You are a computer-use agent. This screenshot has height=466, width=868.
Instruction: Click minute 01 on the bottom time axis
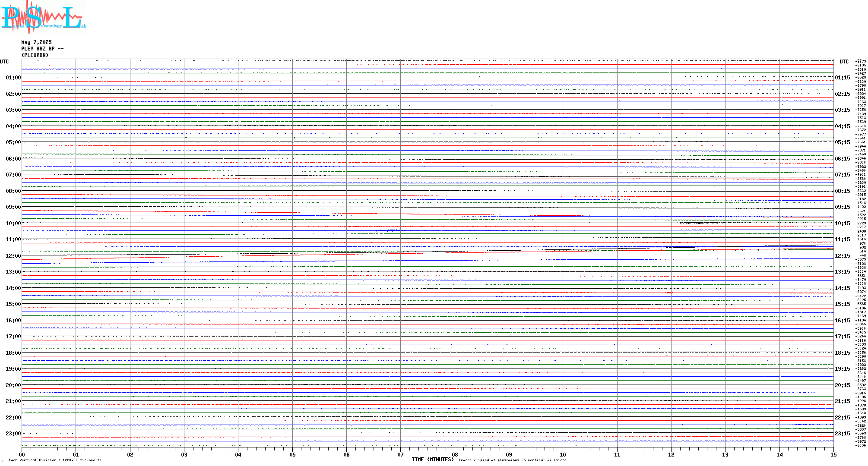click(x=76, y=454)
